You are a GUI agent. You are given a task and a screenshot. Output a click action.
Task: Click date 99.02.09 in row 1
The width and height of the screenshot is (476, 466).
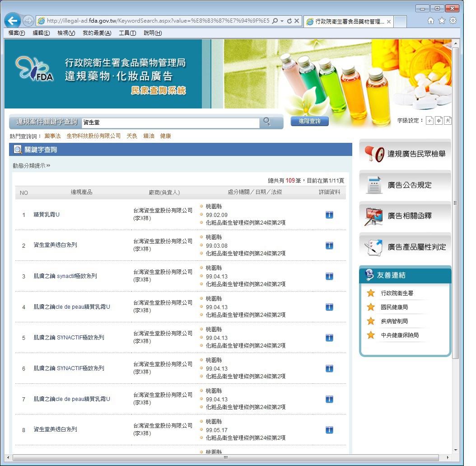pos(217,215)
